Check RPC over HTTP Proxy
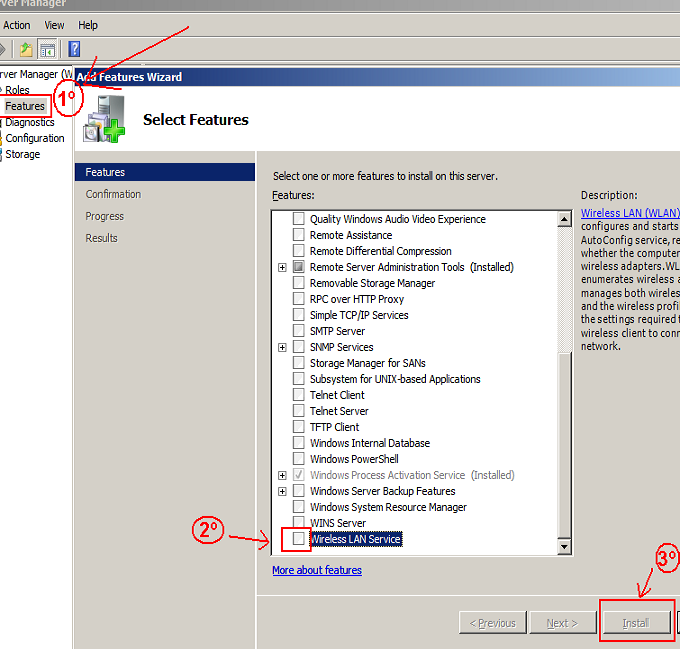Screen dimensions: 680x649 298,299
